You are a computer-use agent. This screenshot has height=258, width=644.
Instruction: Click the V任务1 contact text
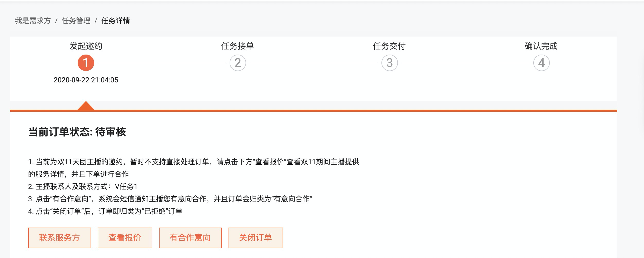pyautogui.click(x=126, y=186)
